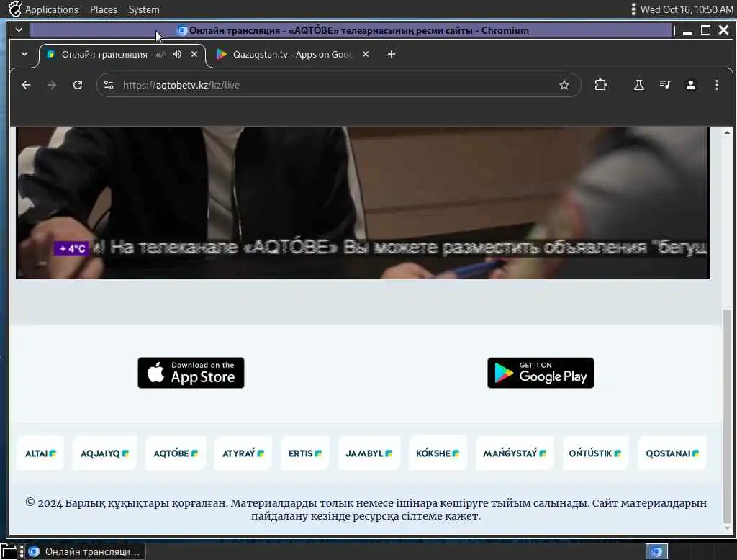The height and width of the screenshot is (560, 737).
Task: Close the Qazaqstan.tv tab
Action: point(365,54)
